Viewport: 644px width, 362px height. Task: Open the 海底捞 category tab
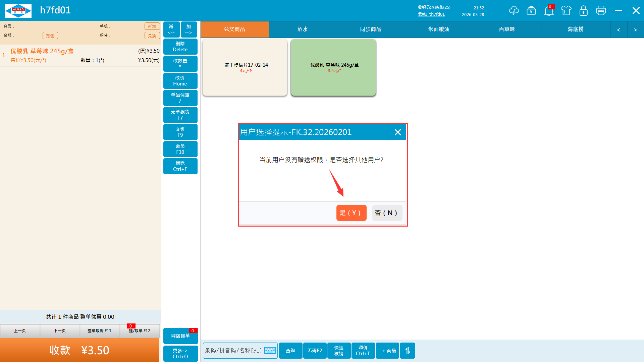[575, 29]
